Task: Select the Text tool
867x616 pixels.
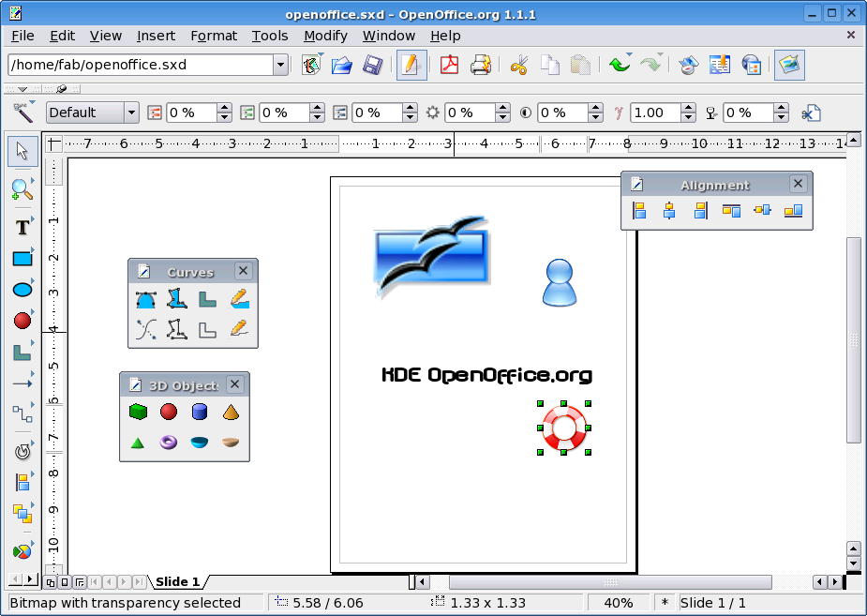Action: point(22,227)
